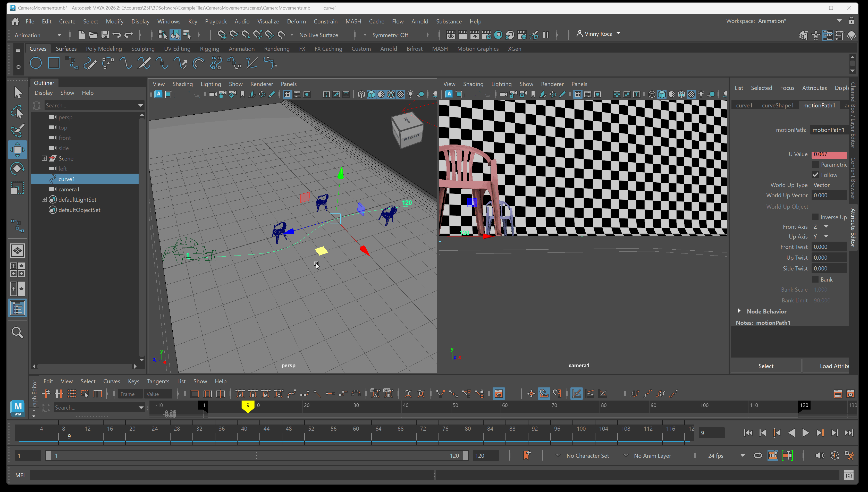Screen dimensions: 868x492
Task: Enable the Bank checkbox
Action: [816, 279]
